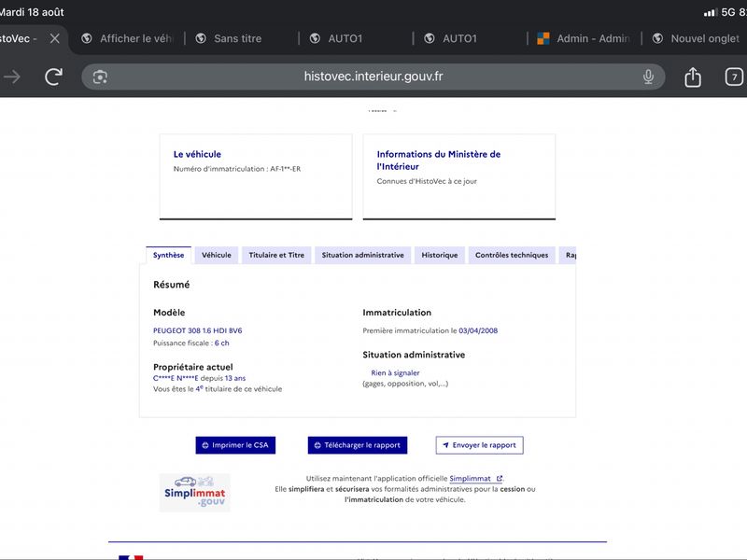This screenshot has height=560, width=747.
Task: Select the Informations du Ministère de l'Intérieur card
Action: (x=459, y=176)
